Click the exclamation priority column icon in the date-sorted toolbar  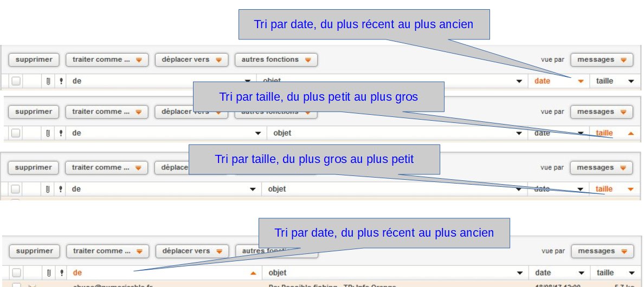(x=61, y=81)
